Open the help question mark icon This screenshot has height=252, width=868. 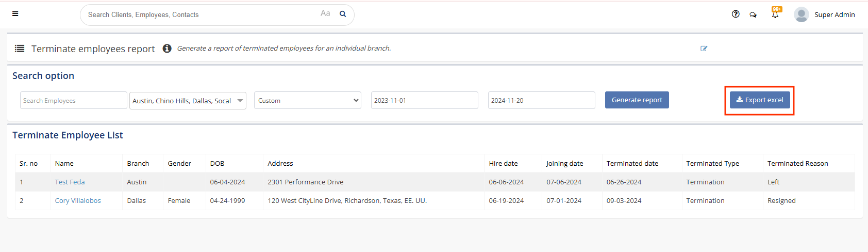pyautogui.click(x=736, y=14)
